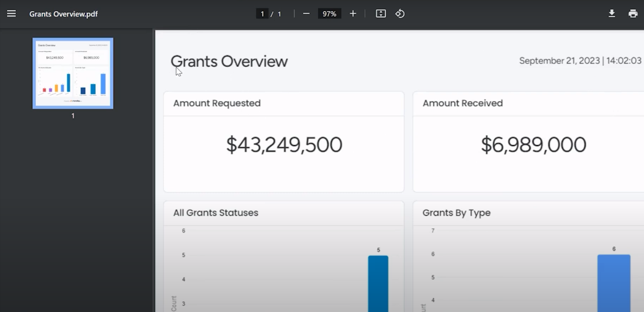Click the Grants Overview page heading
The width and height of the screenshot is (644, 312).
click(x=229, y=62)
